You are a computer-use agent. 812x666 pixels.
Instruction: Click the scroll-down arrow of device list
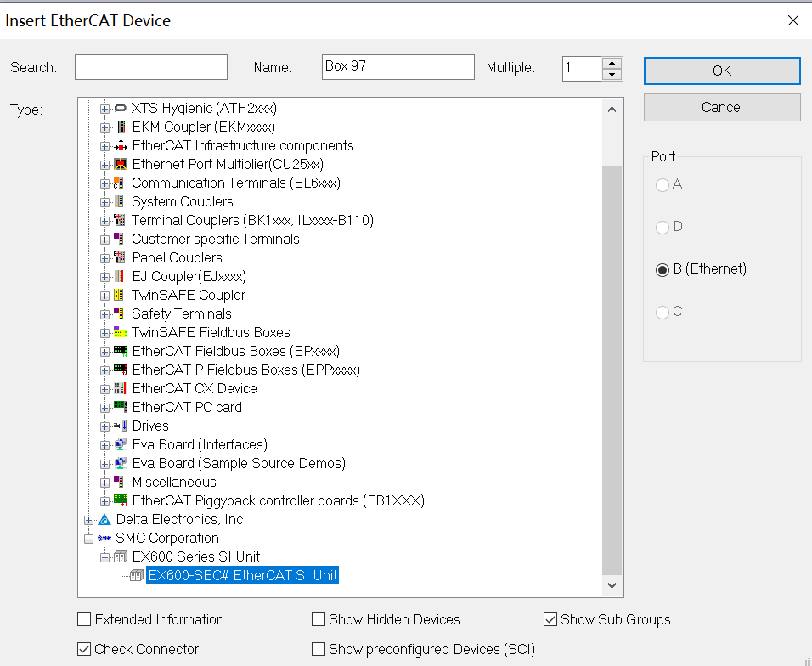[x=612, y=586]
